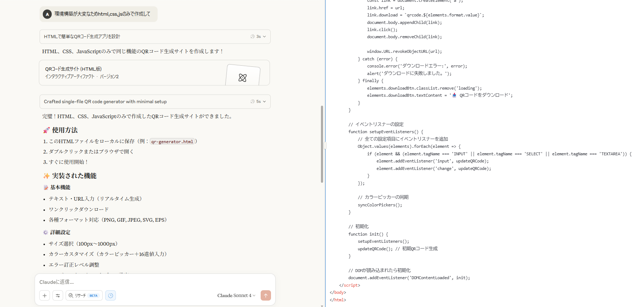644x307 pixels.
Task: Expand the Crafted single-file QR code generator thought
Action: click(x=155, y=101)
